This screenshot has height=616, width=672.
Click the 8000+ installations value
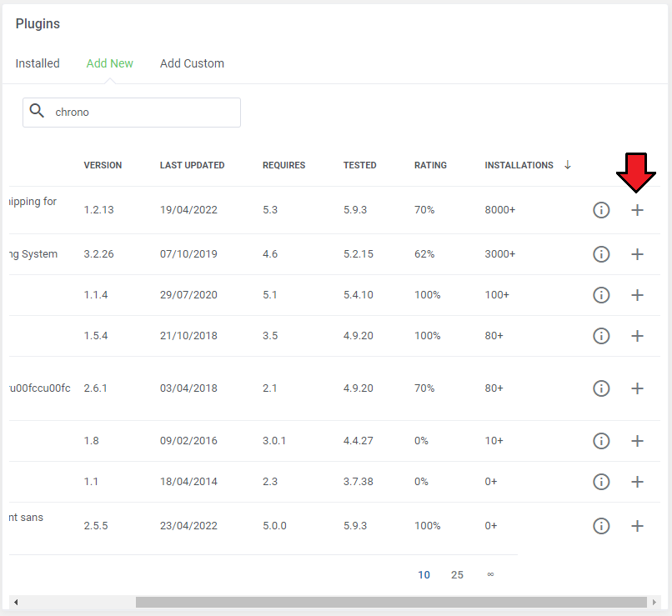[x=499, y=210]
